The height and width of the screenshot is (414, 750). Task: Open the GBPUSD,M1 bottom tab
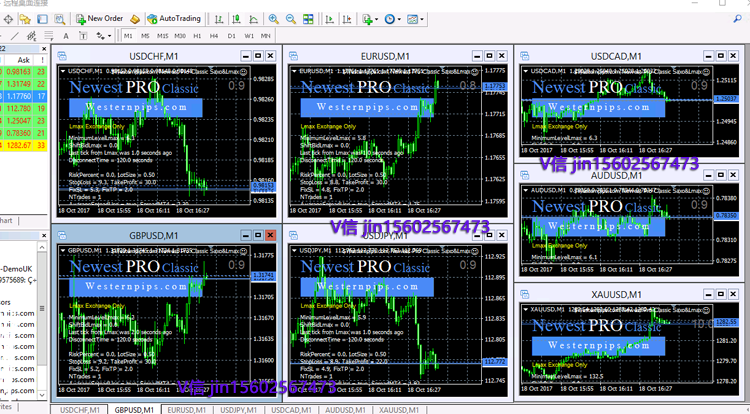coord(134,410)
